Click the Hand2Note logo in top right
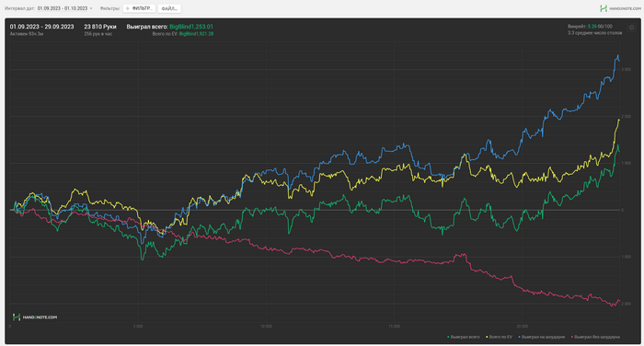Screen dimensions: 644x346 [620, 8]
